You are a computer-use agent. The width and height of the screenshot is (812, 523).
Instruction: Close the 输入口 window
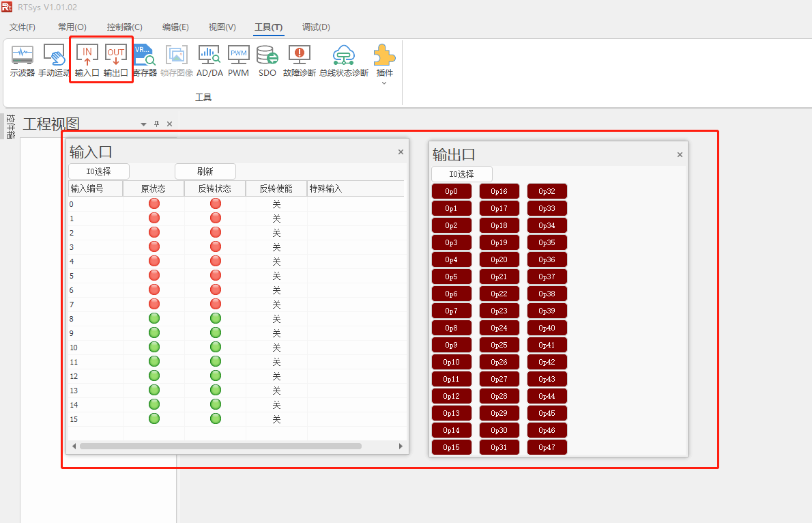click(x=401, y=152)
